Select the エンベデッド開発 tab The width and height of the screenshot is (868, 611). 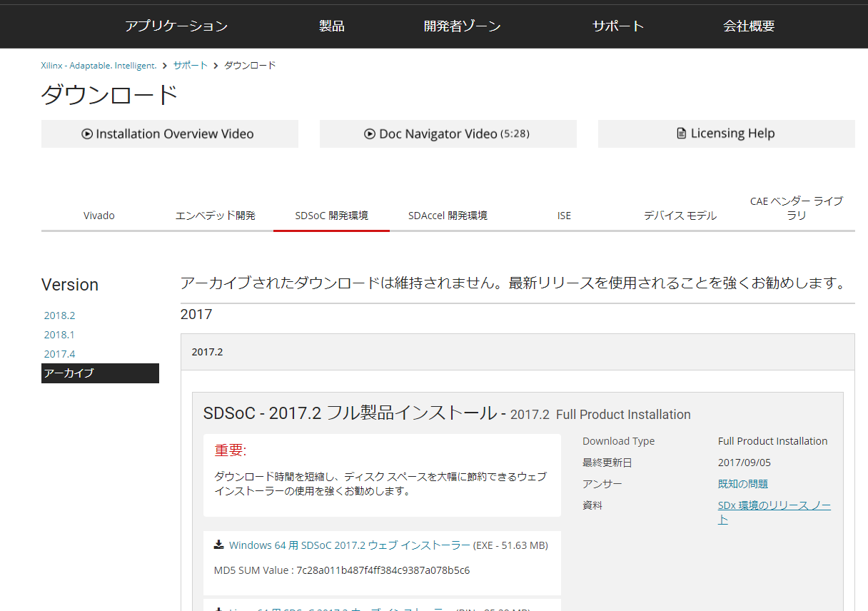pos(215,216)
